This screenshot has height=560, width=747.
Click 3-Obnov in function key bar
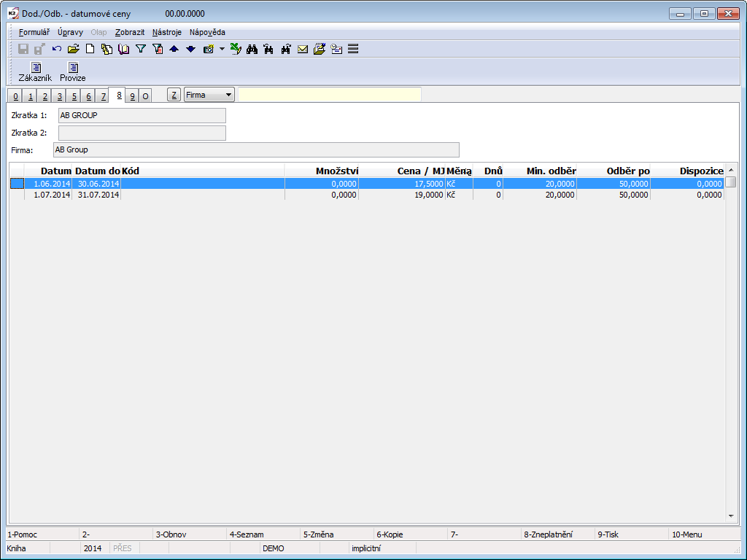(190, 534)
